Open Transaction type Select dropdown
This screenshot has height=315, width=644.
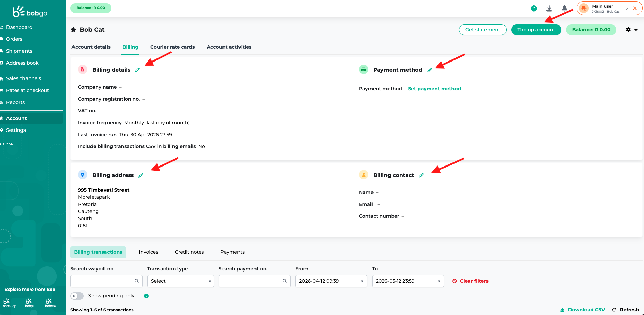pyautogui.click(x=180, y=281)
